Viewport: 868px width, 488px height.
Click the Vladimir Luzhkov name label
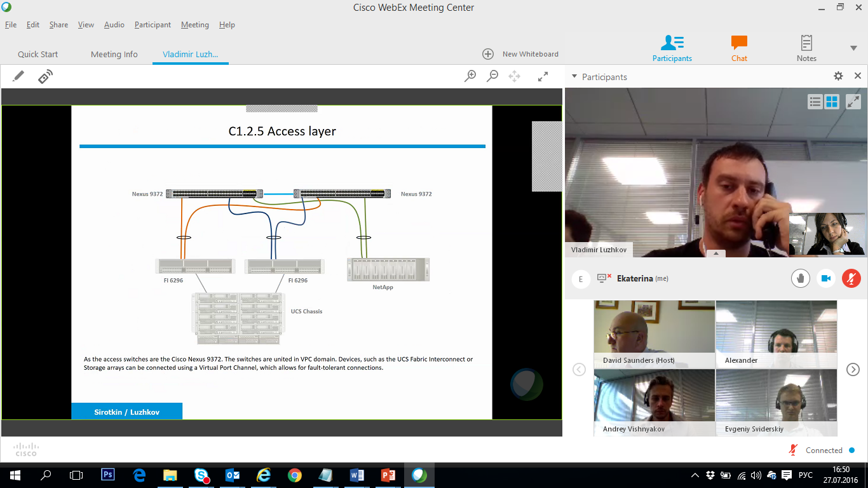[599, 250]
